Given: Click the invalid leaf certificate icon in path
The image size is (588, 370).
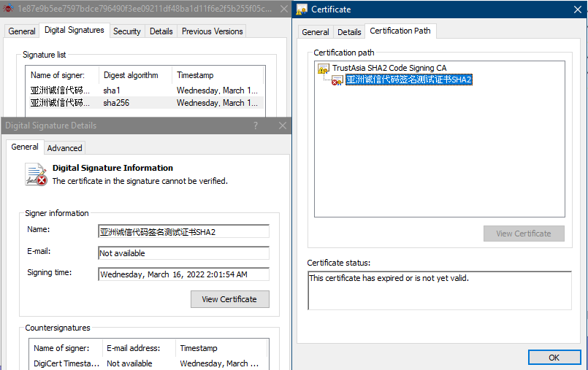Looking at the screenshot, I should click(x=337, y=80).
